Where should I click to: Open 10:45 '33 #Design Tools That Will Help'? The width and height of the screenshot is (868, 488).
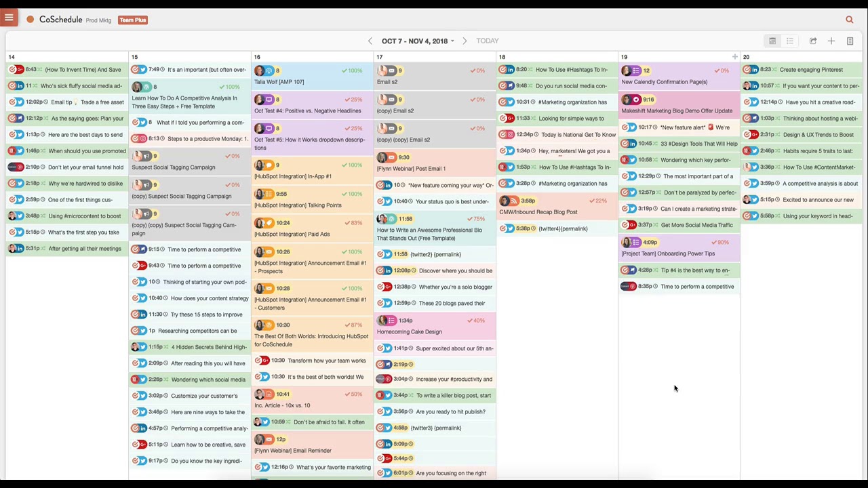pos(679,144)
